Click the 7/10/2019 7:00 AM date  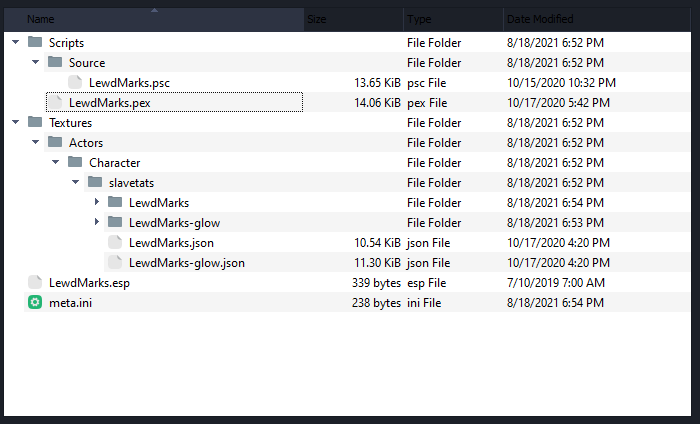click(x=556, y=283)
